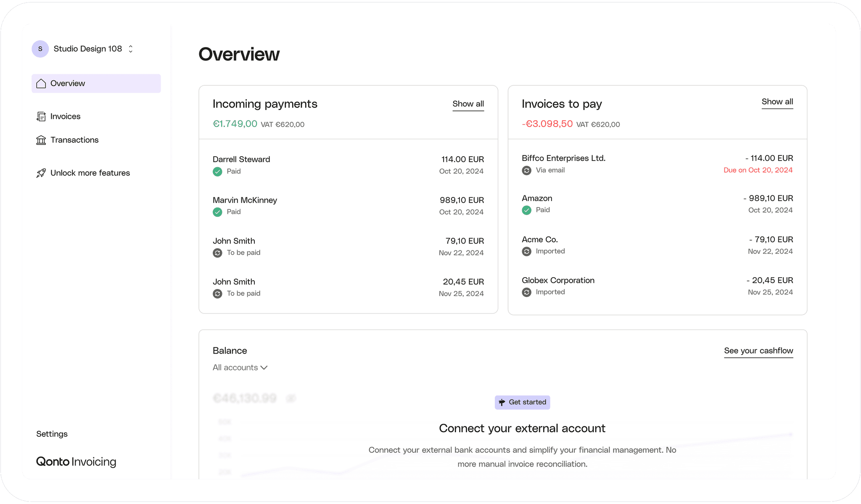Show all invoices to pay
Image resolution: width=861 pixels, height=504 pixels.
(x=777, y=102)
